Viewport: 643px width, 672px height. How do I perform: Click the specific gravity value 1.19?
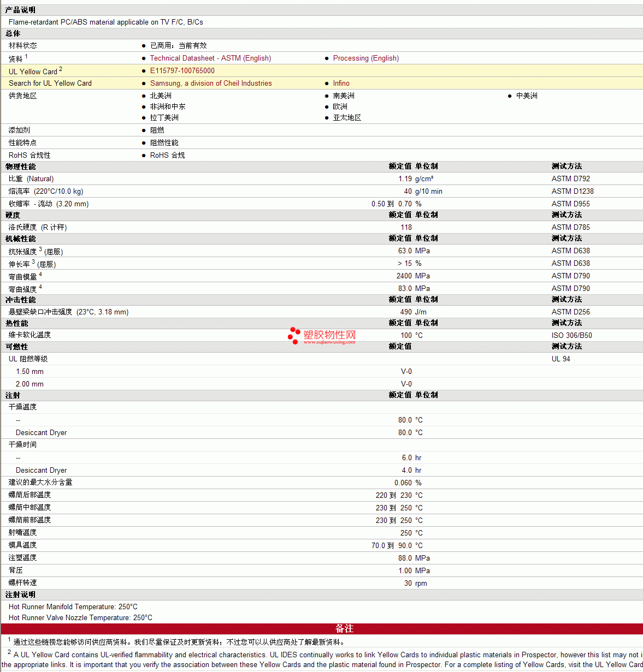pos(405,179)
